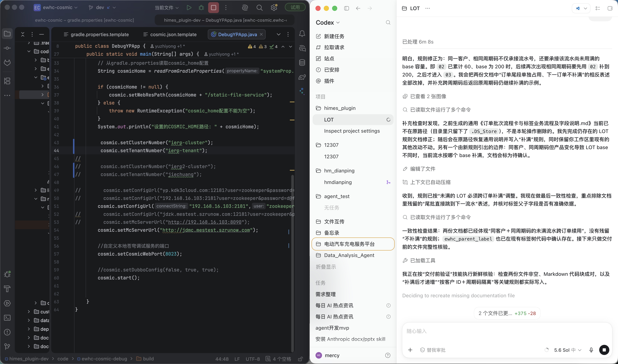The width and height of the screenshot is (618, 364).
Task: Switch to cosmic.json.template tab
Action: [170, 34]
